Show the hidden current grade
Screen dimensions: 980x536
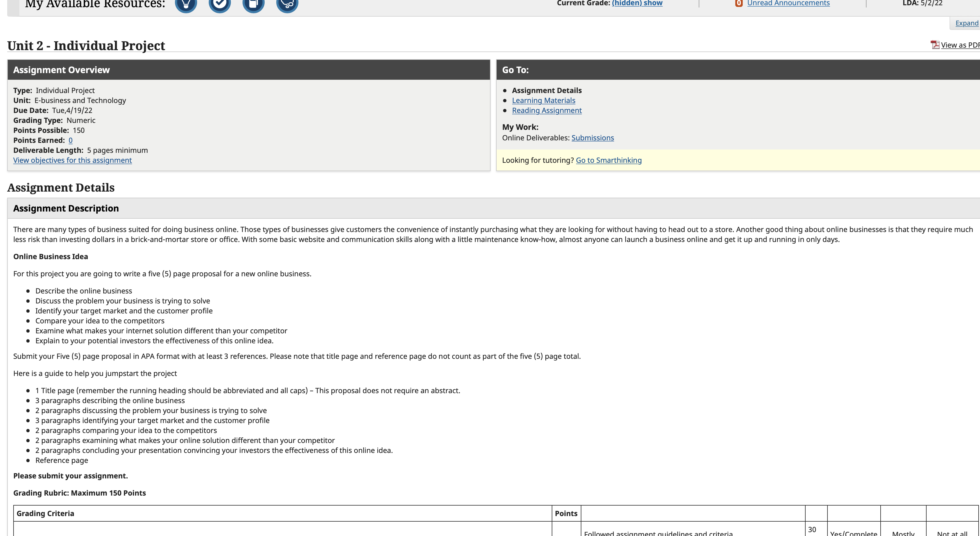[x=637, y=3]
